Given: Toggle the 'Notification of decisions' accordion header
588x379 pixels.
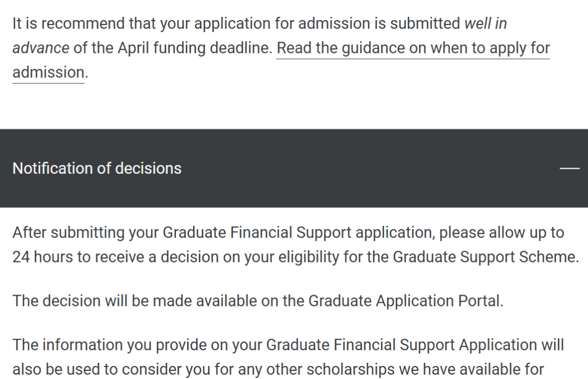Looking at the screenshot, I should pos(294,168).
